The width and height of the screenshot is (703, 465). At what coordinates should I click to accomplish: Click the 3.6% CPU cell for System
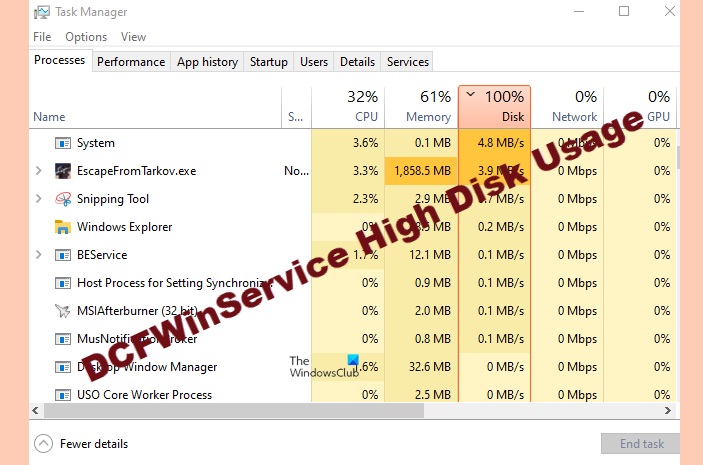point(348,143)
